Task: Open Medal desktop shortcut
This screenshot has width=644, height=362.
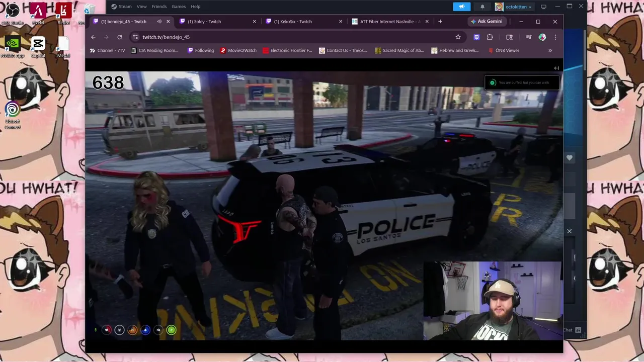Action: coord(63,47)
